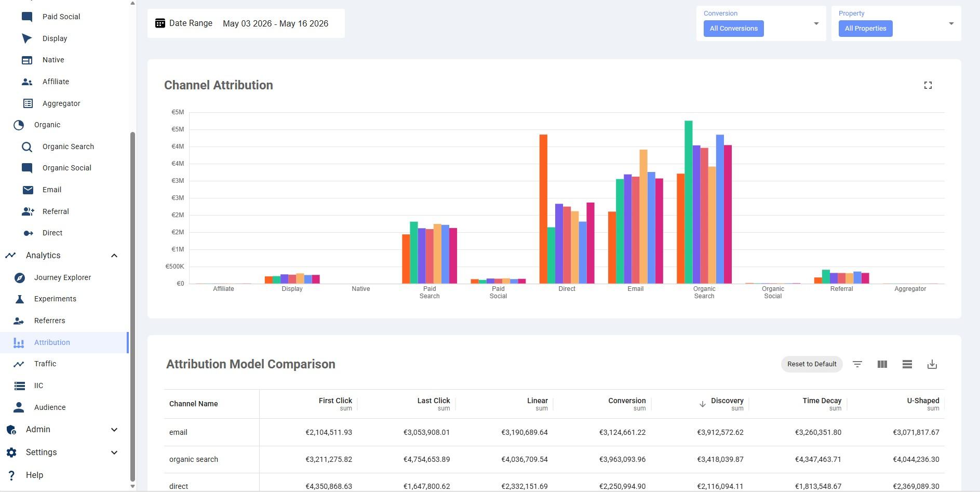Click the Journey Explorer compass icon

[x=20, y=277]
